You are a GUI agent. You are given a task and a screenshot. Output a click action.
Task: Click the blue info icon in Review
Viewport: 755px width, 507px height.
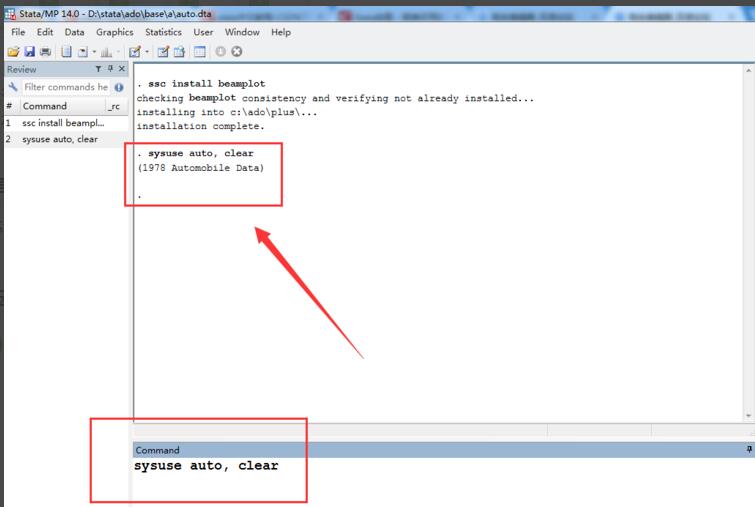pos(119,87)
